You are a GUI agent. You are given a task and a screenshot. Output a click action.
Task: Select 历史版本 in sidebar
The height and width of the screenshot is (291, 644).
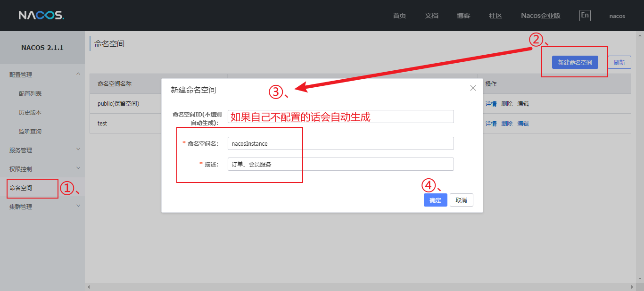30,113
